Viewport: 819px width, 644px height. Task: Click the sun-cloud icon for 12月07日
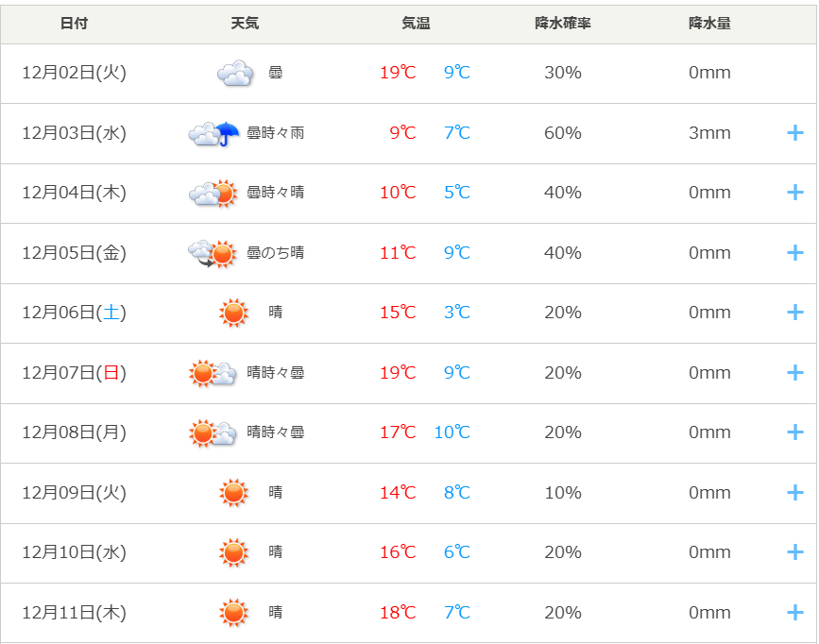pos(213,373)
